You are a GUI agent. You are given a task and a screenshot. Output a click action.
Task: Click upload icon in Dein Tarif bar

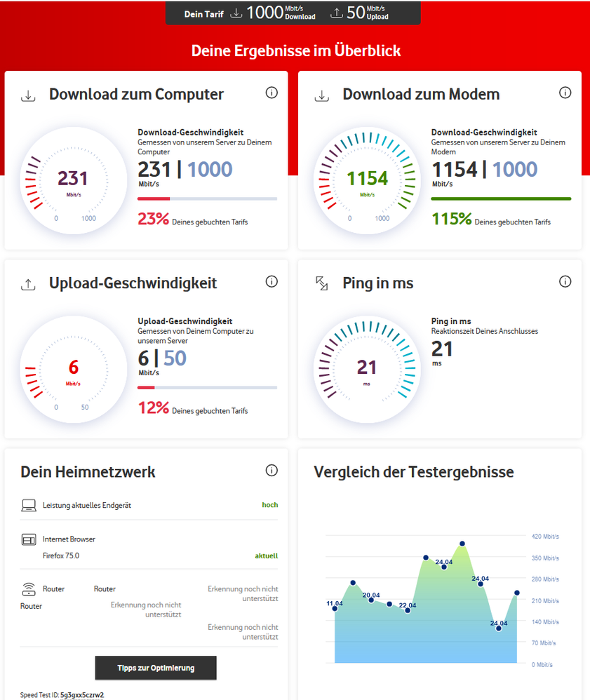coord(336,13)
